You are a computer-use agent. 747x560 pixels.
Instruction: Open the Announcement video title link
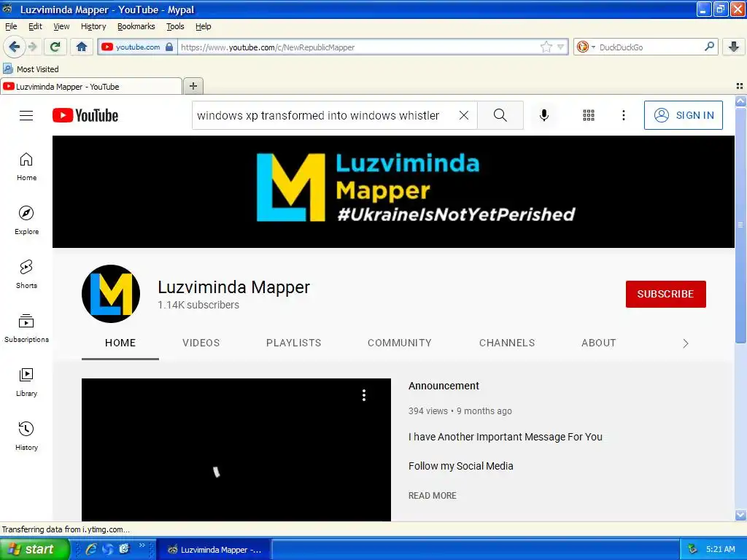click(x=444, y=386)
